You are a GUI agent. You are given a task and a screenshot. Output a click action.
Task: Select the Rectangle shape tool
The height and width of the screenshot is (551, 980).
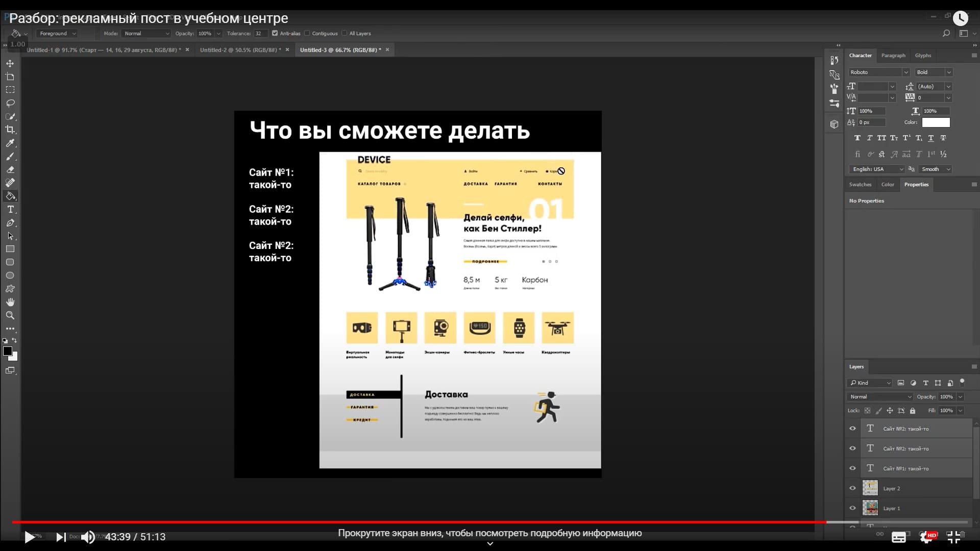coord(10,249)
